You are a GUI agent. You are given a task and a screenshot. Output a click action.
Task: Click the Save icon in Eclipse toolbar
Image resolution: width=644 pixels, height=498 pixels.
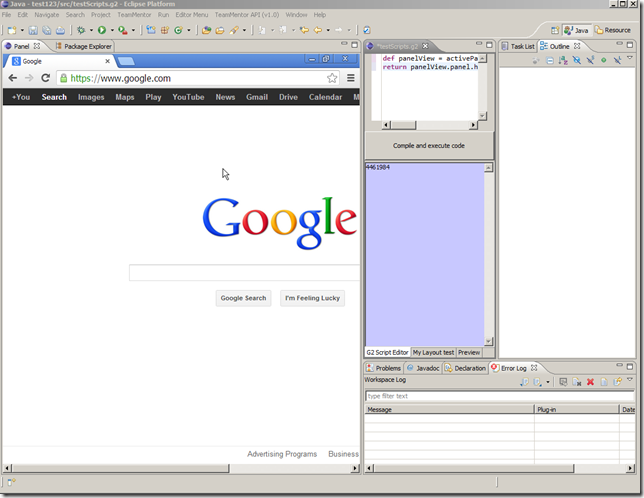click(33, 31)
